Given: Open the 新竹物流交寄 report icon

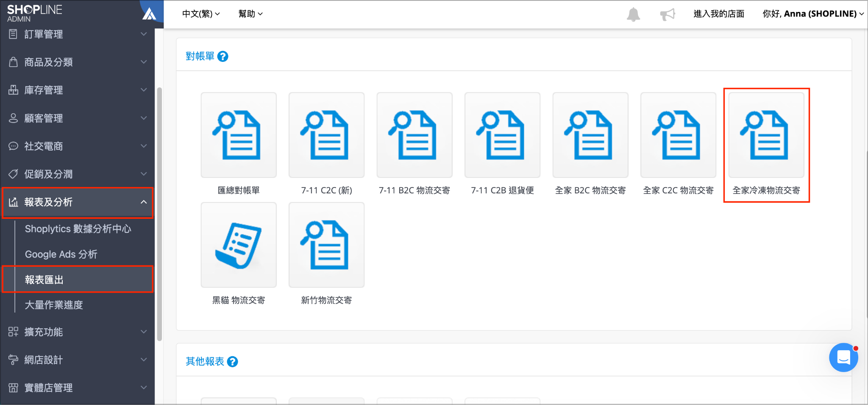Looking at the screenshot, I should tap(326, 245).
